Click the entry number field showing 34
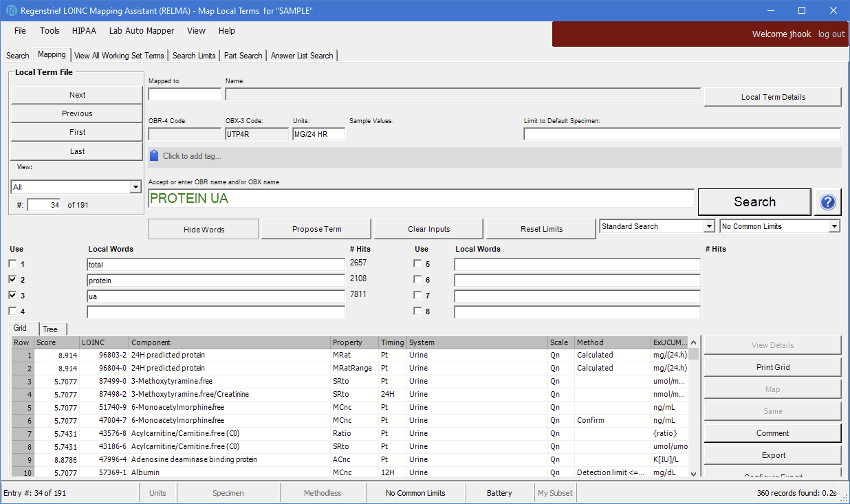The height and width of the screenshot is (504, 850). tap(44, 205)
